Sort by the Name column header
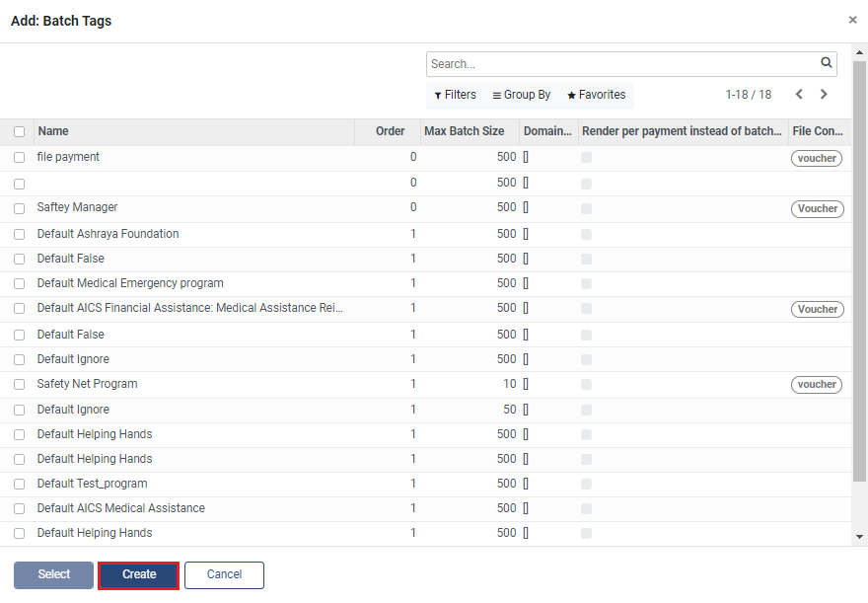The width and height of the screenshot is (868, 603). [x=53, y=131]
